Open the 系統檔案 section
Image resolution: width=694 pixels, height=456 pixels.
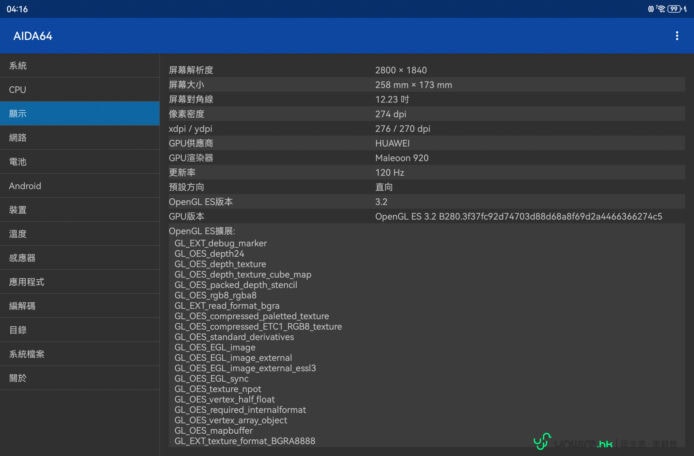80,354
